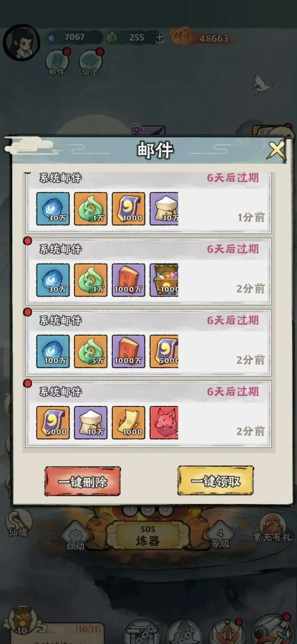Open the 邮件 mail icon under the avatar
This screenshot has width=297, height=644.
coord(57,62)
